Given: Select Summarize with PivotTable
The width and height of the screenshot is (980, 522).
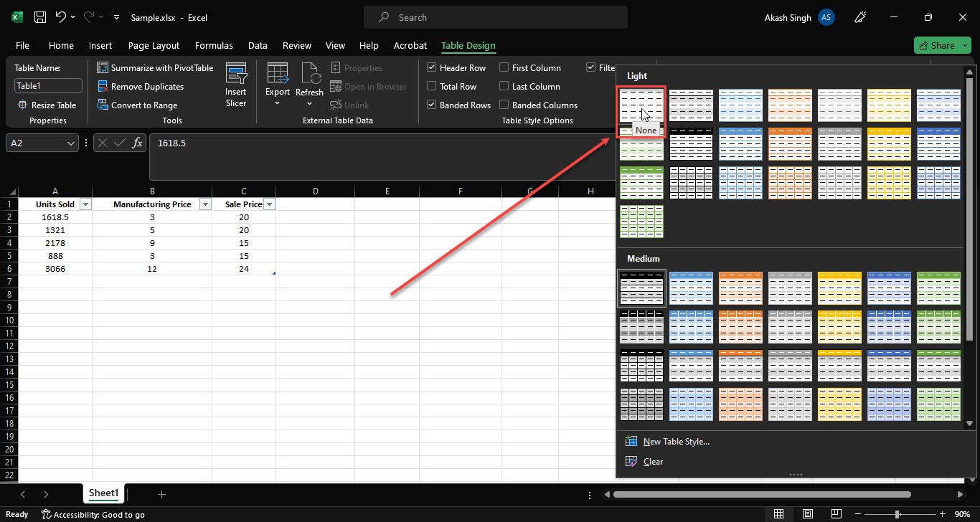Looking at the screenshot, I should pyautogui.click(x=155, y=67).
